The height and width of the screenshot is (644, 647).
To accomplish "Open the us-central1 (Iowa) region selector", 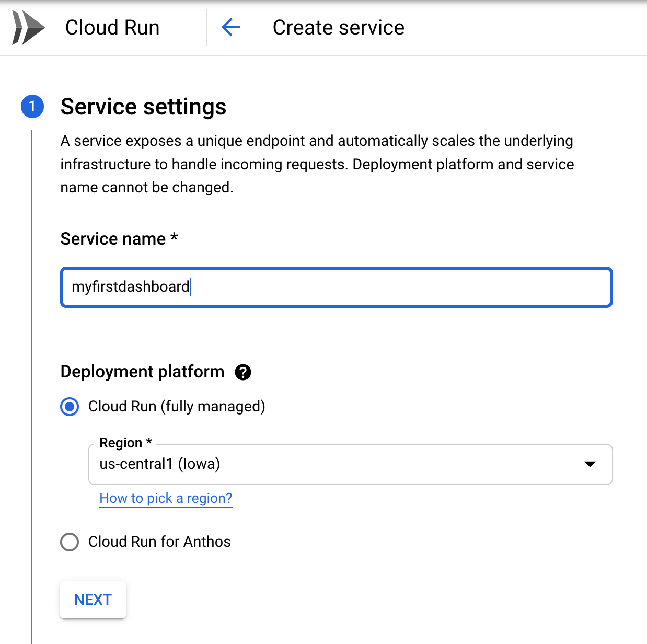I will click(334, 464).
